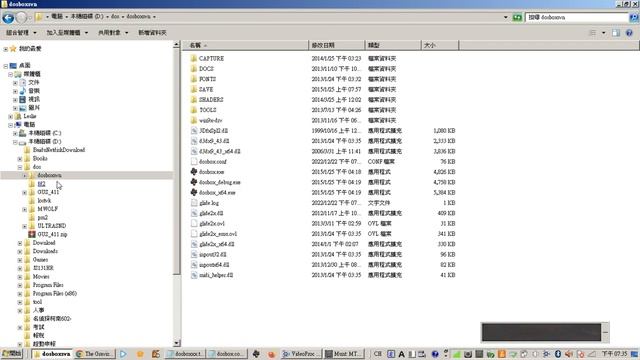
Task: Collapse the dos folder node
Action: point(20,167)
